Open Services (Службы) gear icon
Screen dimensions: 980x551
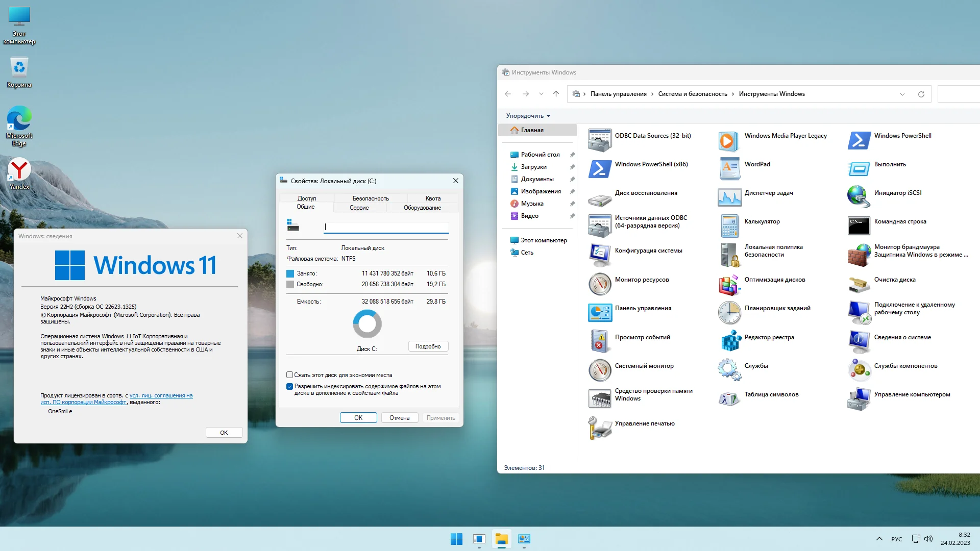tap(730, 369)
